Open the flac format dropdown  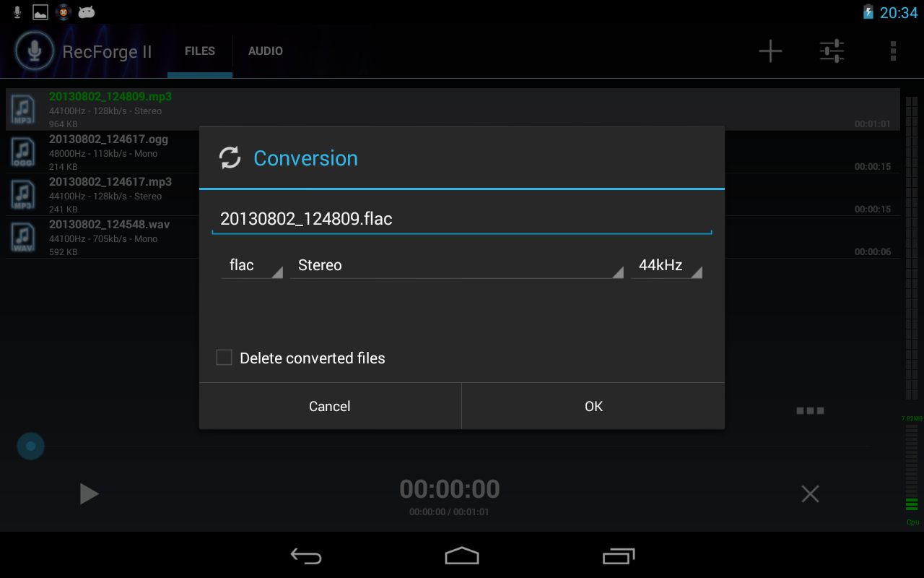[x=251, y=265]
